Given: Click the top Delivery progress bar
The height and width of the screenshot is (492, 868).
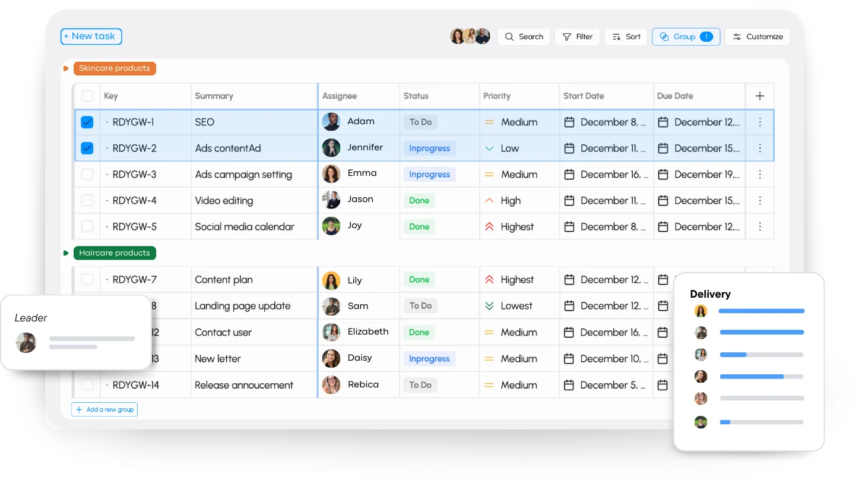Looking at the screenshot, I should (x=761, y=311).
